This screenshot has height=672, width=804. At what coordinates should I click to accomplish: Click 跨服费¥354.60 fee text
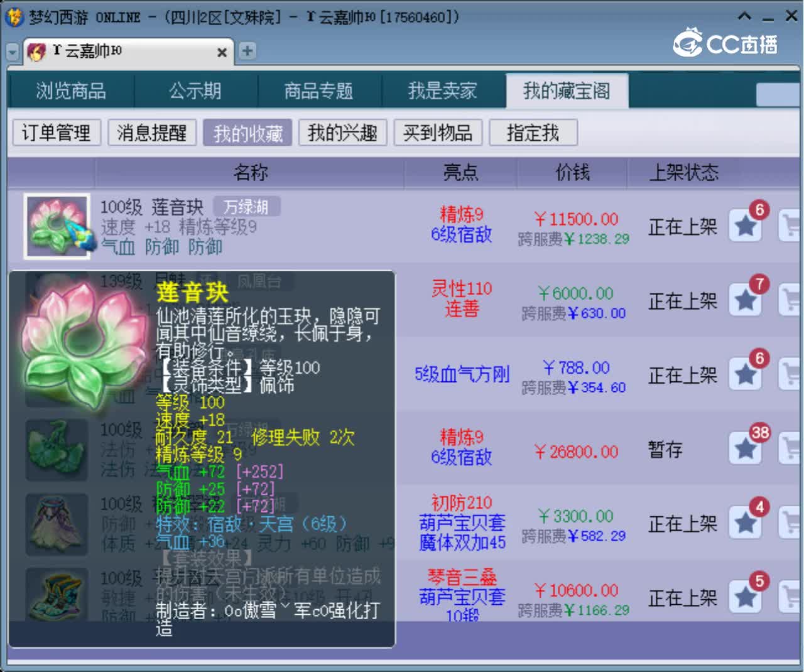573,387
